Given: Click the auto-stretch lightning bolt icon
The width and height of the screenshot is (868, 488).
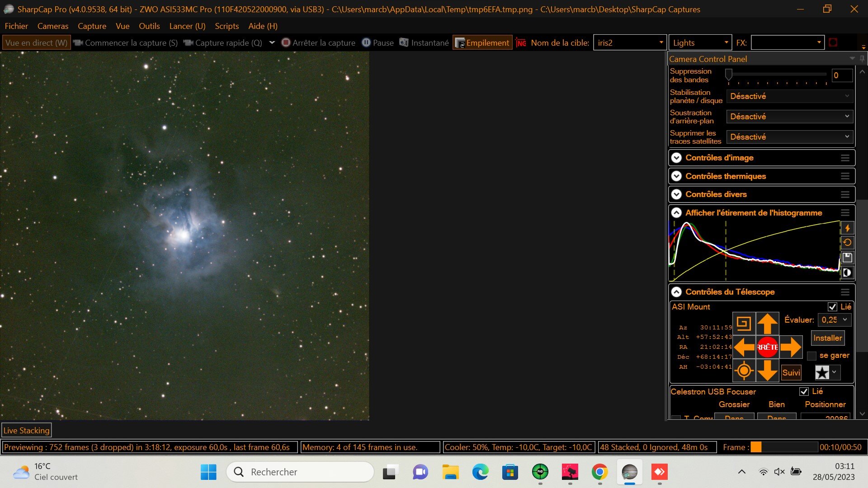Looking at the screenshot, I should [847, 228].
